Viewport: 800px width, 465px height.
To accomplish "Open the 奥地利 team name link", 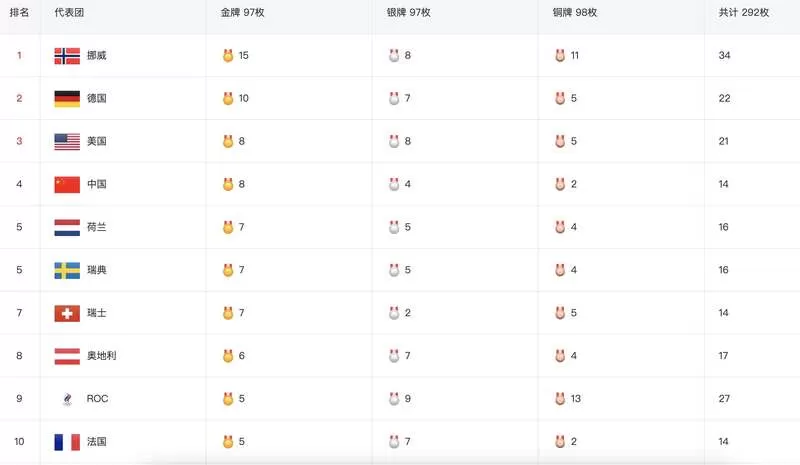I will (102, 356).
